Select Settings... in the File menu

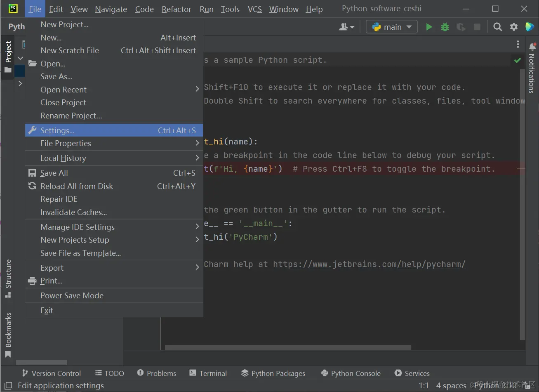pos(114,130)
